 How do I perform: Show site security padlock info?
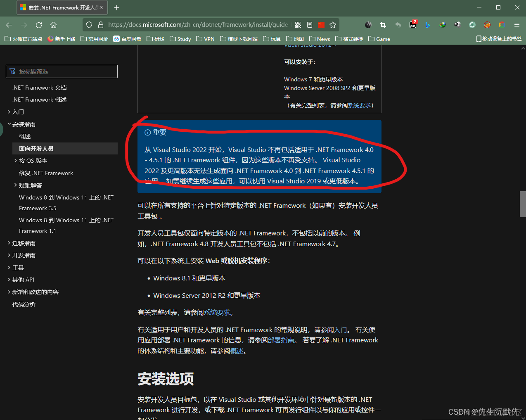[x=100, y=25]
